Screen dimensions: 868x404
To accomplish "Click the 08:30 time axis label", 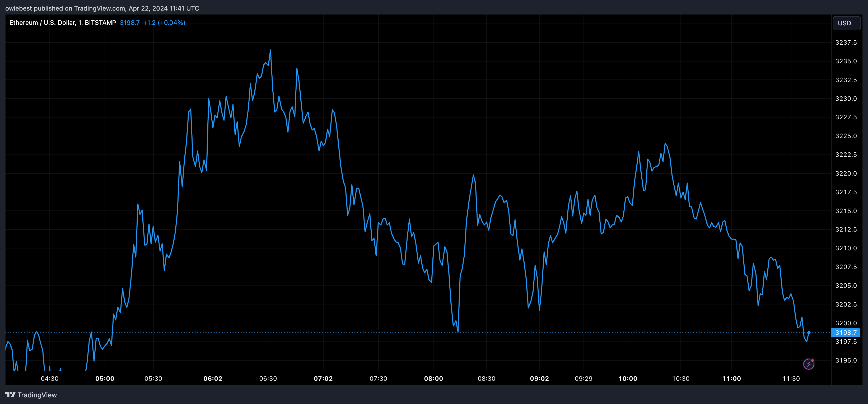I will (x=487, y=378).
